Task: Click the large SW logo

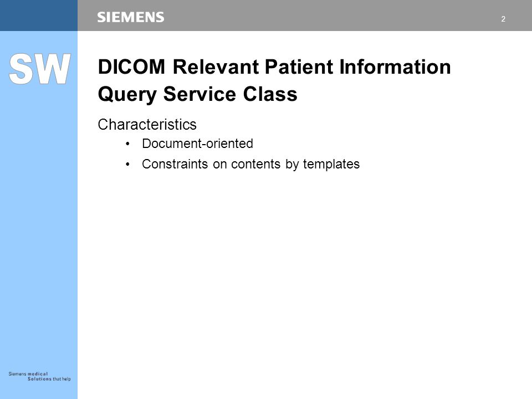Action: point(40,69)
